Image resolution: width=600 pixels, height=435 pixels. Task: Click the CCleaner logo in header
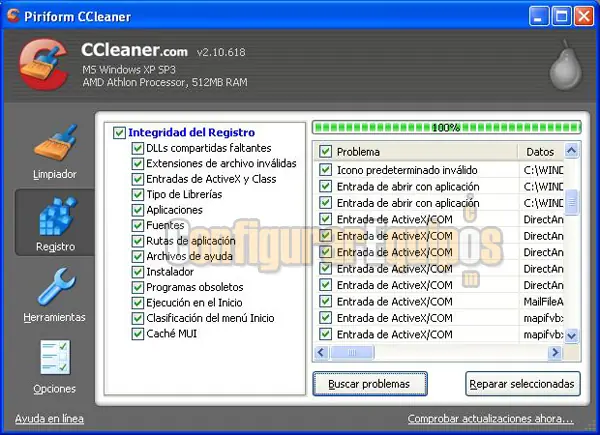[44, 64]
